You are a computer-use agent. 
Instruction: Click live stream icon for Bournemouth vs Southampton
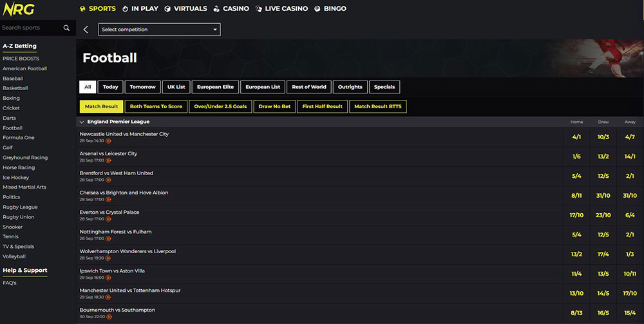(109, 317)
